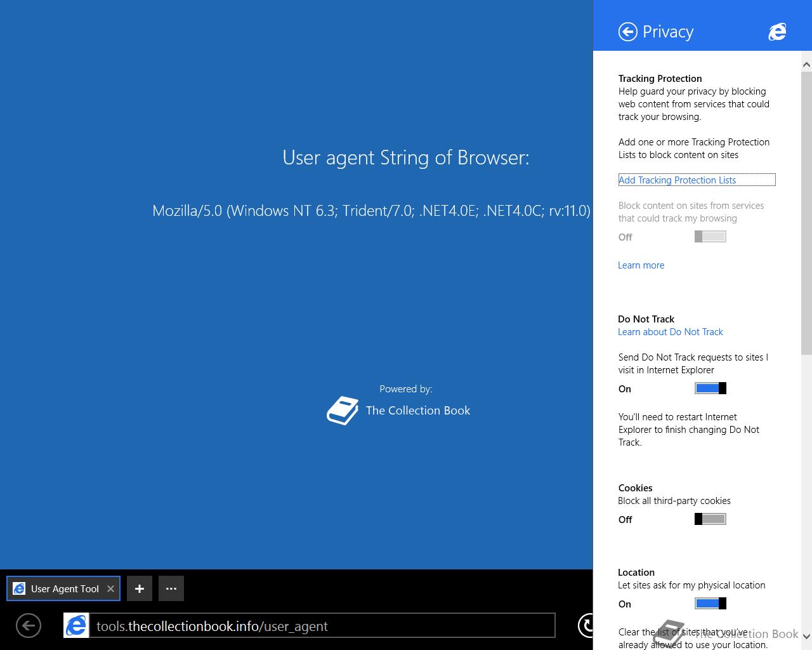Click the Privacy panel scrollbar thumb
Image resolution: width=812 pixels, height=650 pixels.
(x=806, y=213)
